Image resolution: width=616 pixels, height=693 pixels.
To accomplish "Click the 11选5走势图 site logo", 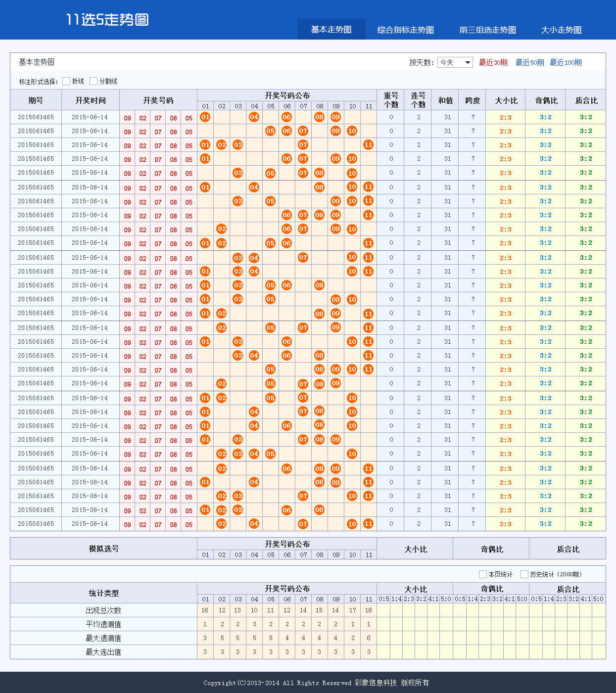I will 107,19.
